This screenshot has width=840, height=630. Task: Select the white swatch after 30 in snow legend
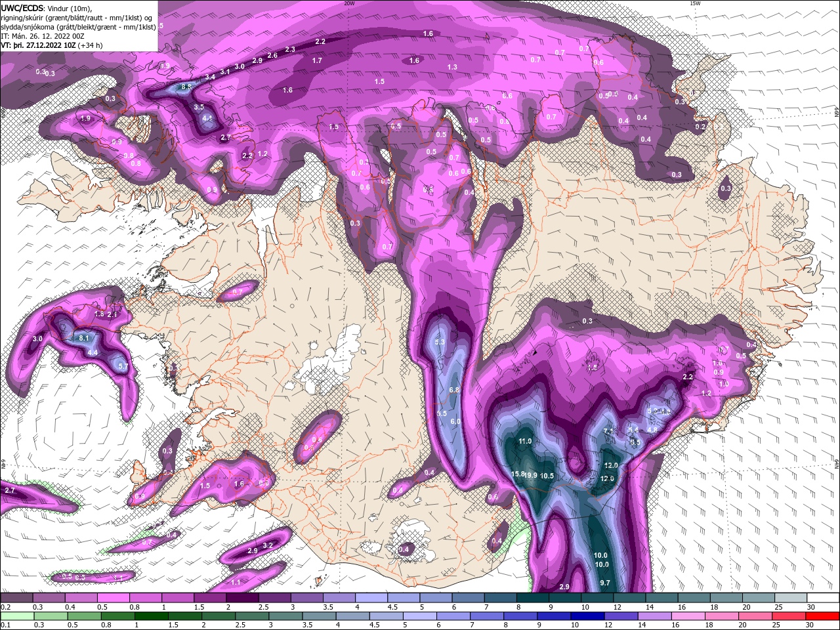pos(823,598)
